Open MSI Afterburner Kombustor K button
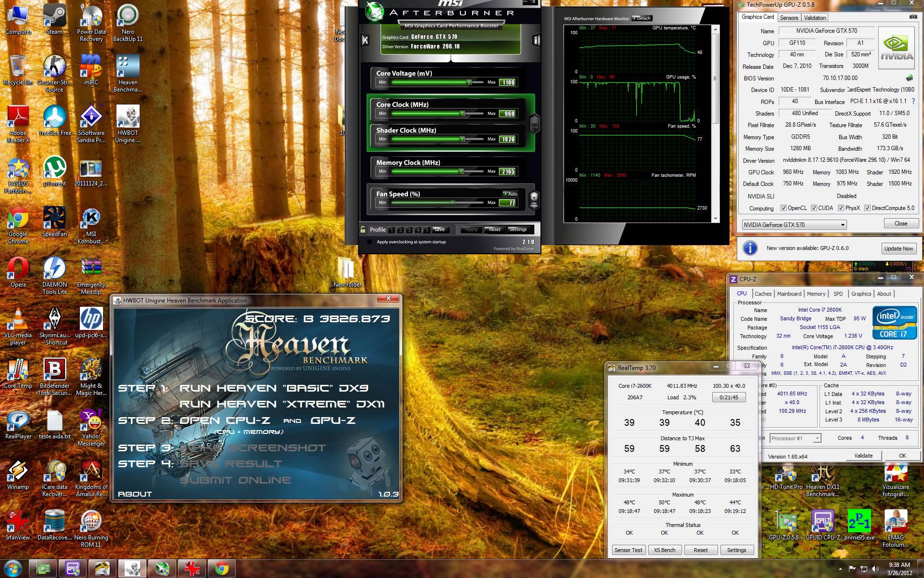Screen dimensions: 924x578 point(365,40)
